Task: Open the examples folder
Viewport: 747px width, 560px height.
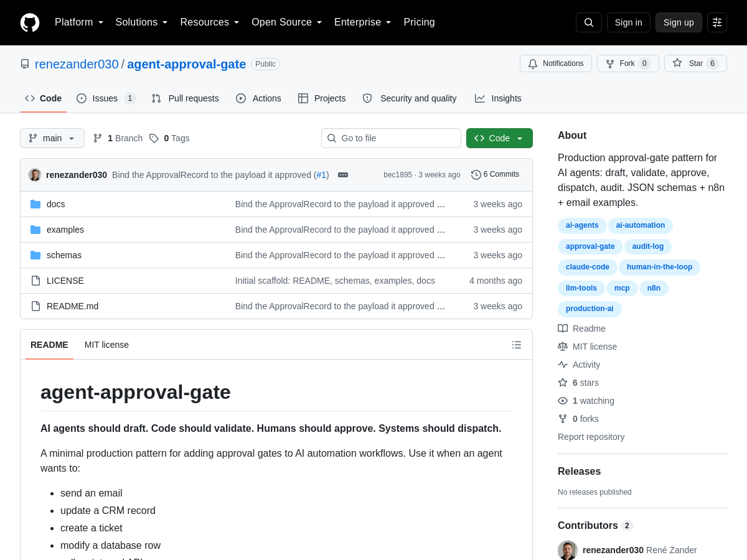Action: tap(65, 230)
